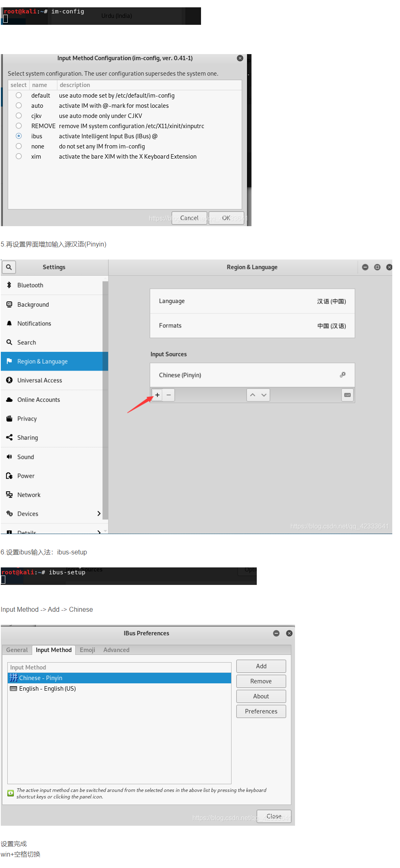Image resolution: width=400 pixels, height=868 pixels.
Task: Click the Sharing icon in sidebar
Action: coord(9,437)
